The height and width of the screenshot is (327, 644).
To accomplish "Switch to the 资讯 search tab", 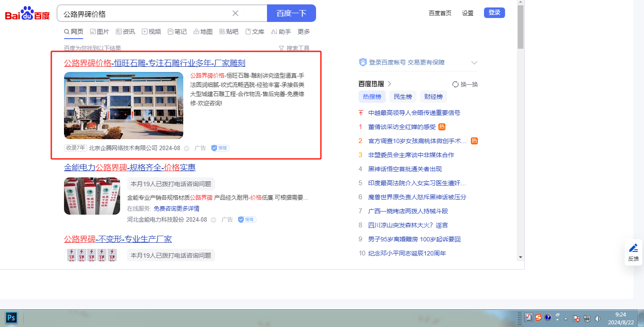I will [125, 32].
